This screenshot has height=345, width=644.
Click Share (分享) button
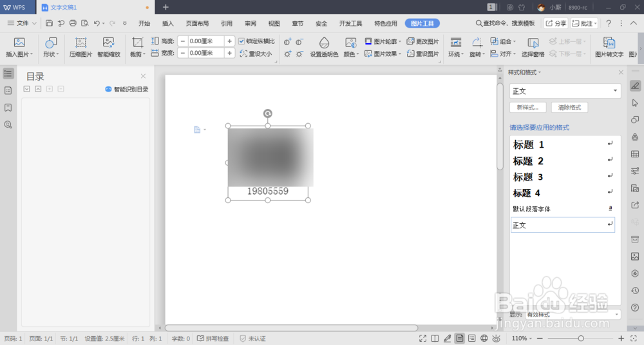[x=556, y=23]
